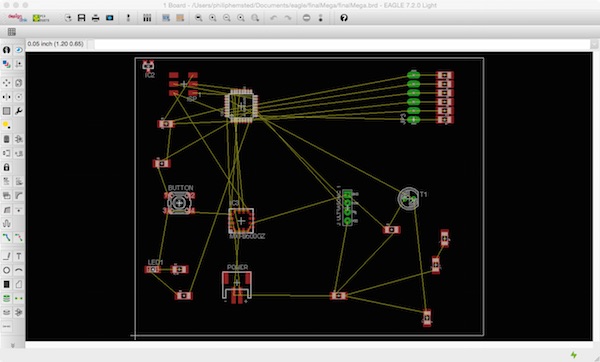The width and height of the screenshot is (600, 362).
Task: Open the CAM processor
Action: 110,18
